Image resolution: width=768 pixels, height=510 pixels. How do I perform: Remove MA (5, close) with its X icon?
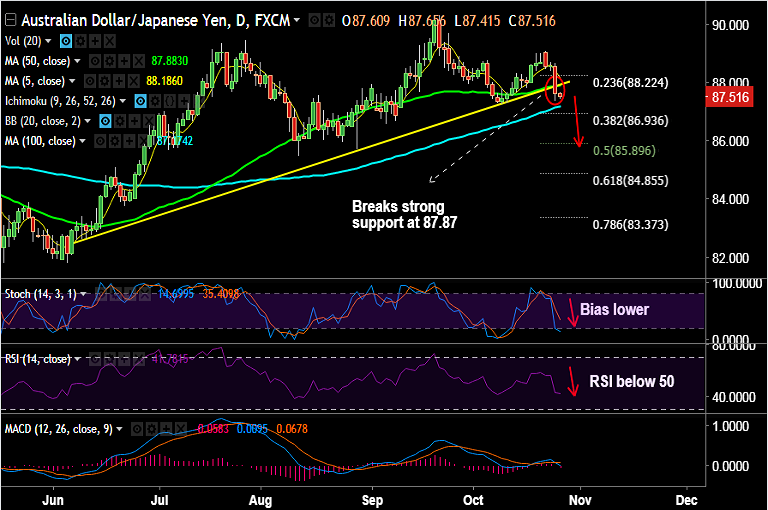pos(134,81)
